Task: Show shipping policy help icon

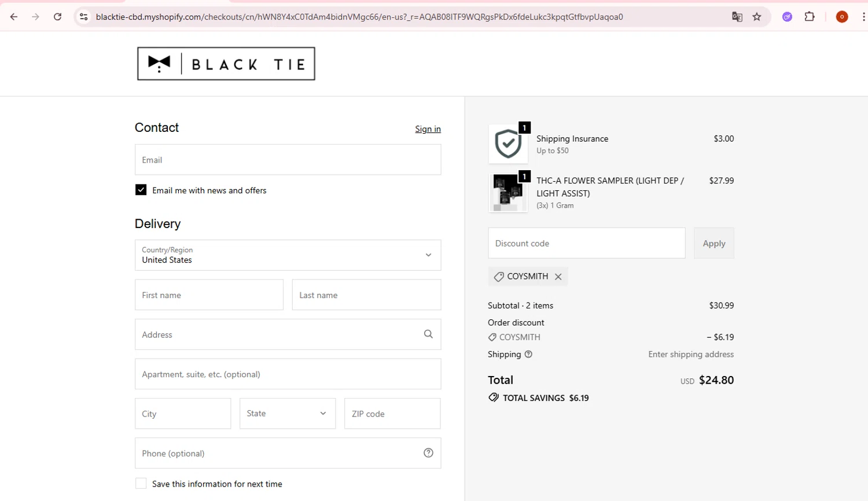Action: pyautogui.click(x=528, y=354)
